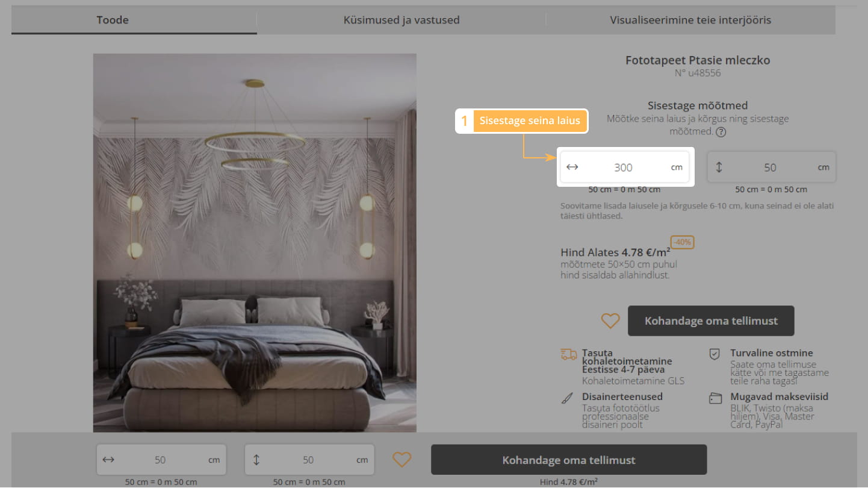
Task: Click the designer services brush icon
Action: pos(567,399)
